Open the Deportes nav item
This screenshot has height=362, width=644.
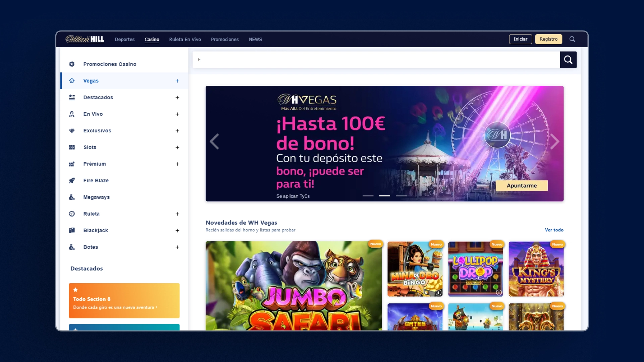click(125, 39)
